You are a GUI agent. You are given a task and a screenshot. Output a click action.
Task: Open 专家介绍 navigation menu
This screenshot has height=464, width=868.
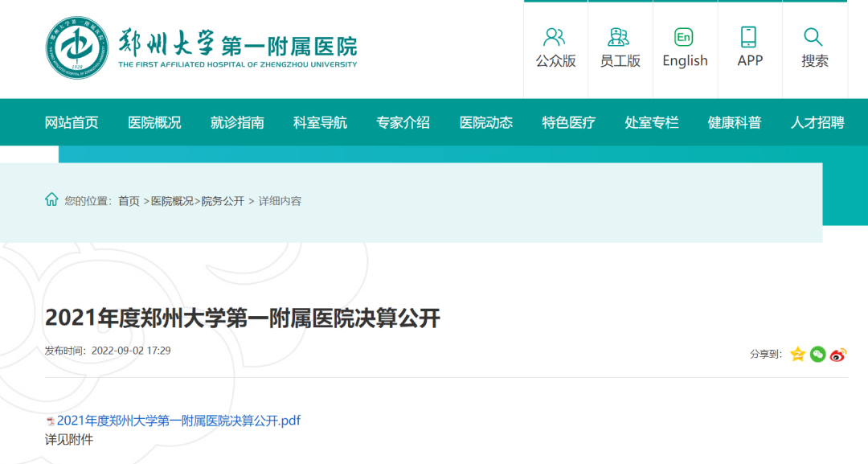click(403, 122)
